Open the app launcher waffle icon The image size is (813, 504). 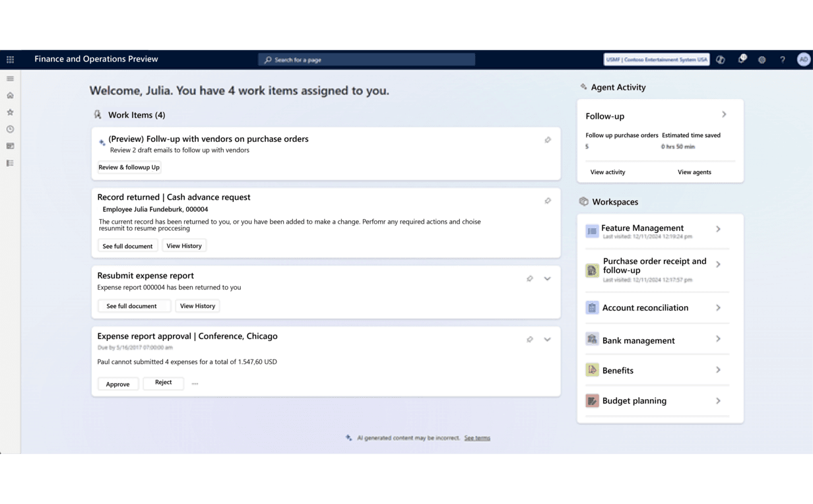tap(10, 59)
